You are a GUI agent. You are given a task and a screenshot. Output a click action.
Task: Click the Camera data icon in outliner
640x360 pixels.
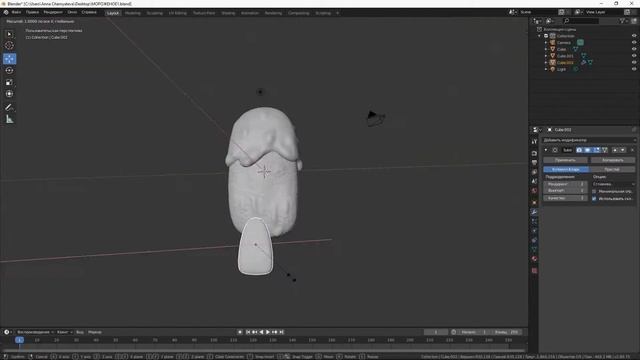click(x=580, y=42)
